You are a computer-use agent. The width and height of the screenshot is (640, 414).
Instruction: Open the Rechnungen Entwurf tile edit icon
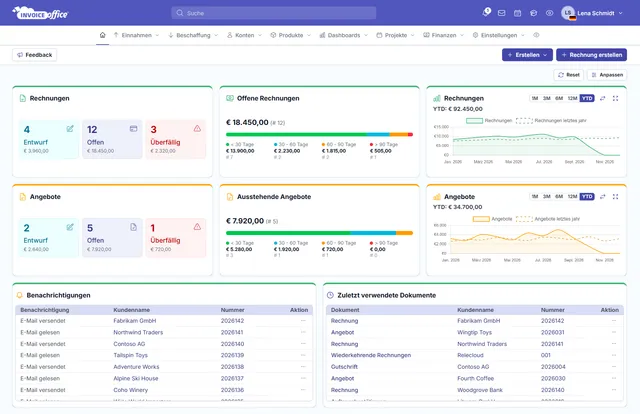click(x=70, y=129)
